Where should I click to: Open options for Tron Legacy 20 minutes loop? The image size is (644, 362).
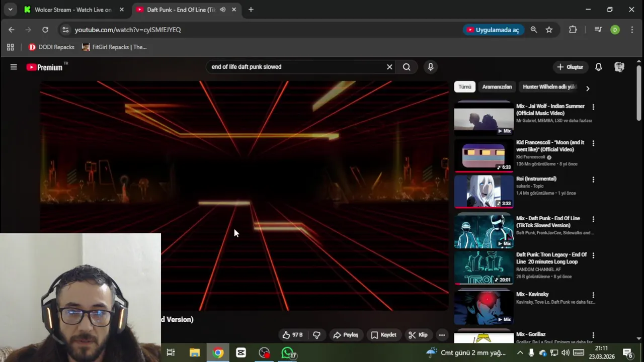593,255
